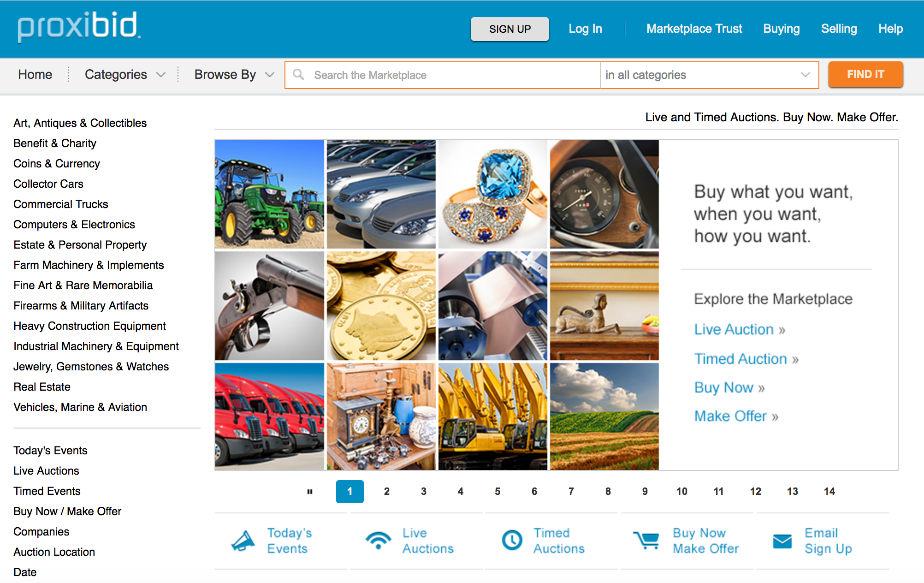This screenshot has height=583, width=924.
Task: Go to the Home menu item
Action: (x=35, y=75)
